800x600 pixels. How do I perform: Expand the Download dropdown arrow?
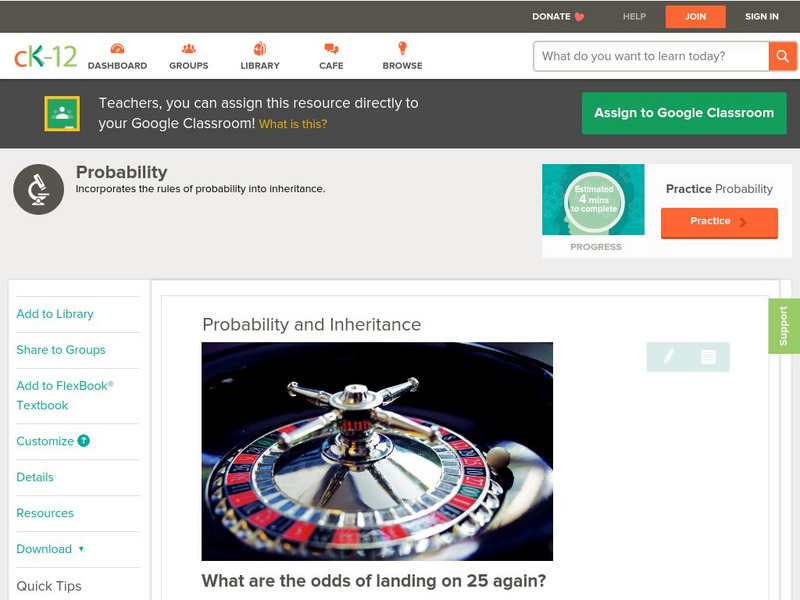point(81,549)
